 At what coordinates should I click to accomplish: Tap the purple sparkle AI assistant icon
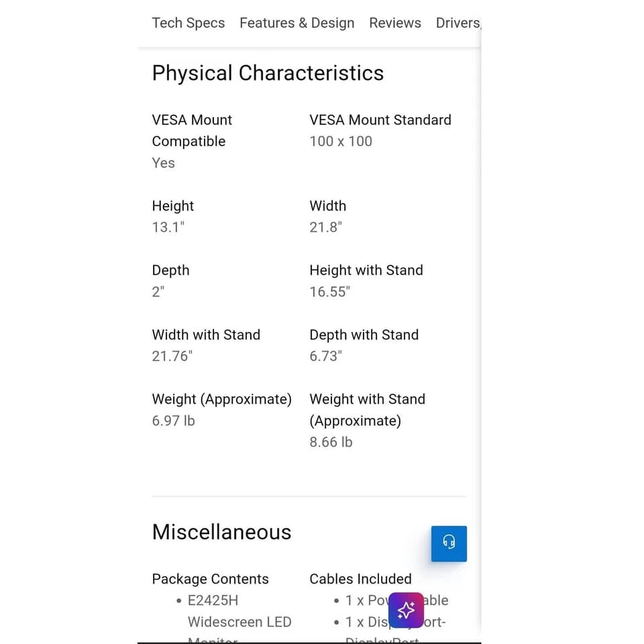[406, 610]
